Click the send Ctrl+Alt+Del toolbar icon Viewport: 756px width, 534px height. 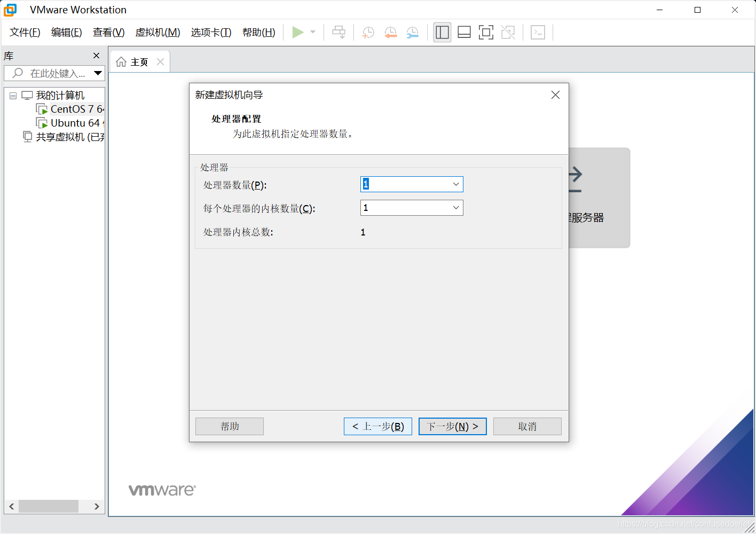point(338,33)
